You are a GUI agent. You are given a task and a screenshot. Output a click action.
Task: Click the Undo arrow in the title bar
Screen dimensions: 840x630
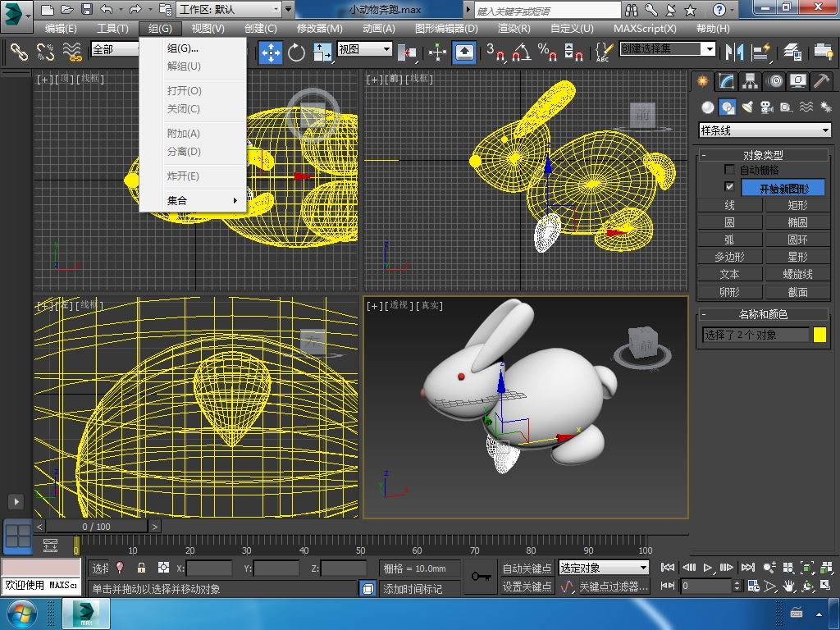pyautogui.click(x=106, y=9)
